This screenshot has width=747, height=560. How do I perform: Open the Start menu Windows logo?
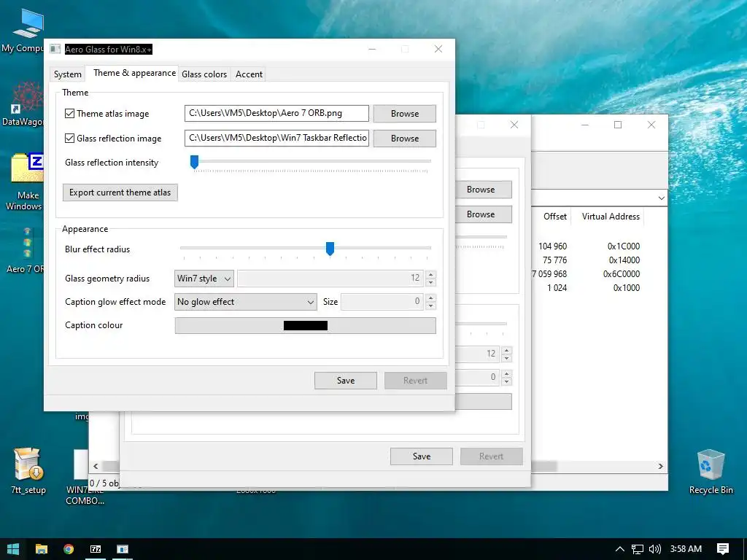pos(13,549)
